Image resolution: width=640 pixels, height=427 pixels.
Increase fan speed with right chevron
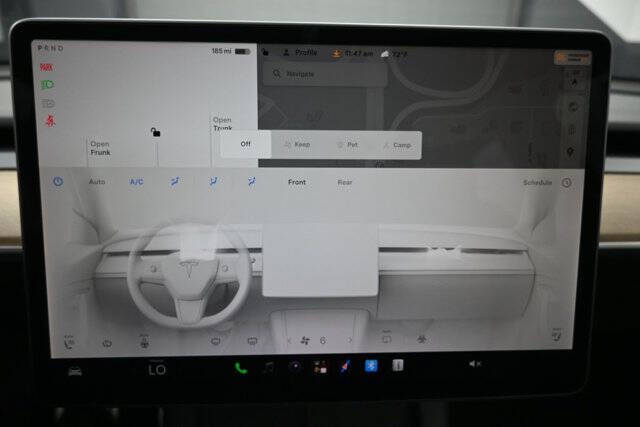(x=350, y=340)
